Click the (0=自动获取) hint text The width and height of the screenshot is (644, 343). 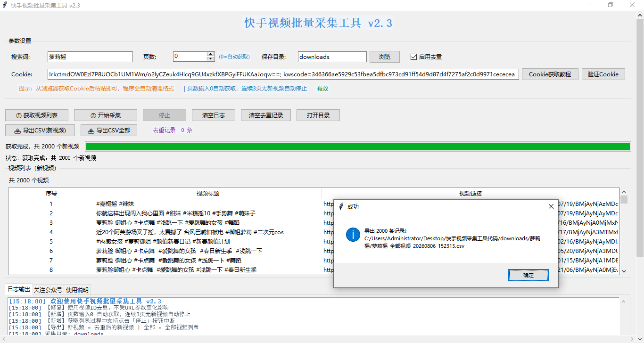click(234, 57)
